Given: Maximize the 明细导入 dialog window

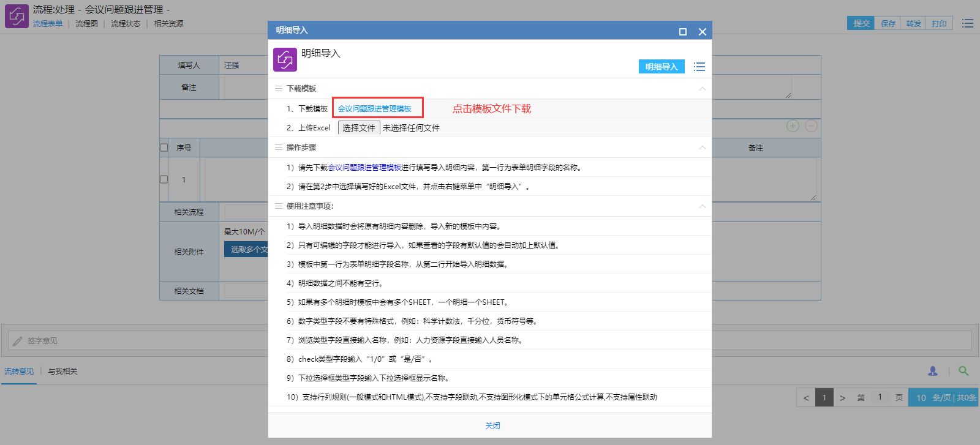Looking at the screenshot, I should [682, 32].
